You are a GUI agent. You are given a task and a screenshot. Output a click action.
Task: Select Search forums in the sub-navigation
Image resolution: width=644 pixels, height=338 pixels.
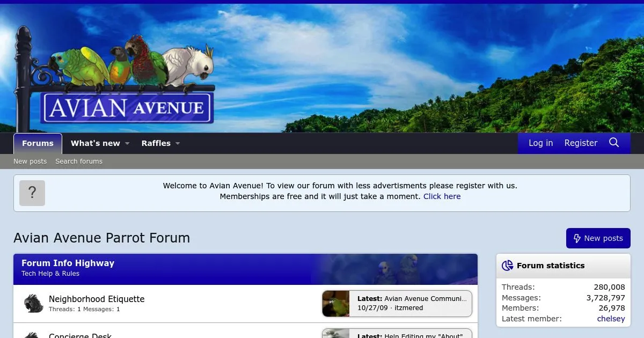(79, 161)
